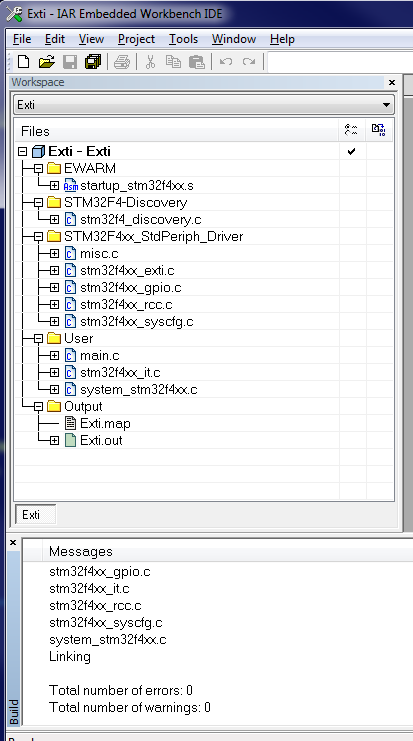
Task: Open the File menu
Action: (x=22, y=39)
